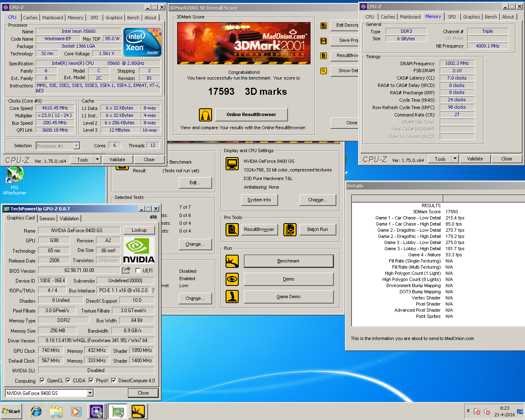This screenshot has height=420, width=525.
Task: Open MSI Afterburner desktop shortcut
Action: click(x=15, y=181)
